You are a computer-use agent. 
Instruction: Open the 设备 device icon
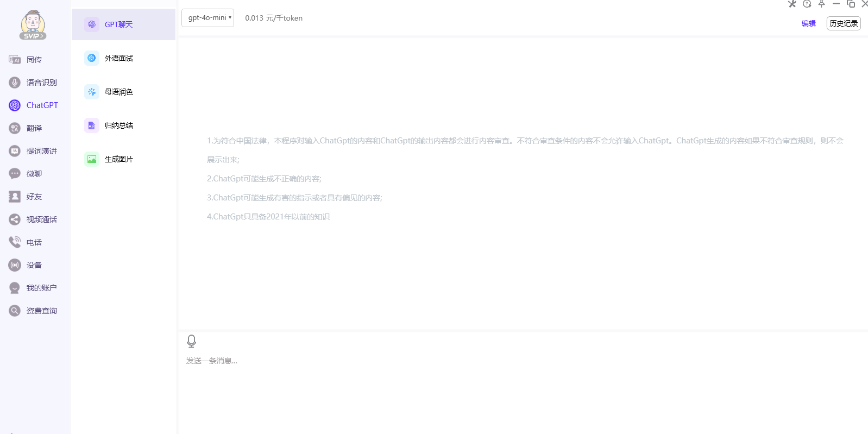point(15,265)
